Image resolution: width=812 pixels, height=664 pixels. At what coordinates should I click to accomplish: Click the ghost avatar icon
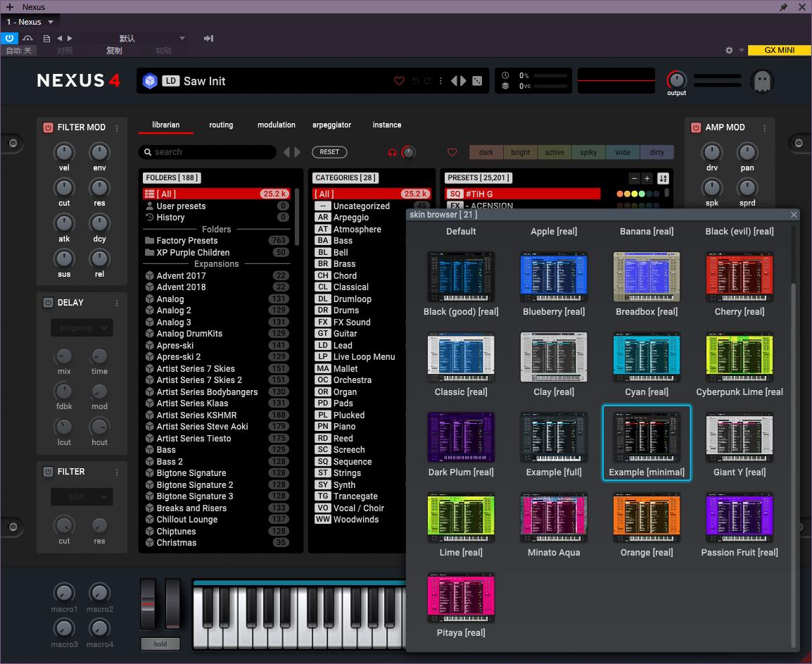[761, 81]
